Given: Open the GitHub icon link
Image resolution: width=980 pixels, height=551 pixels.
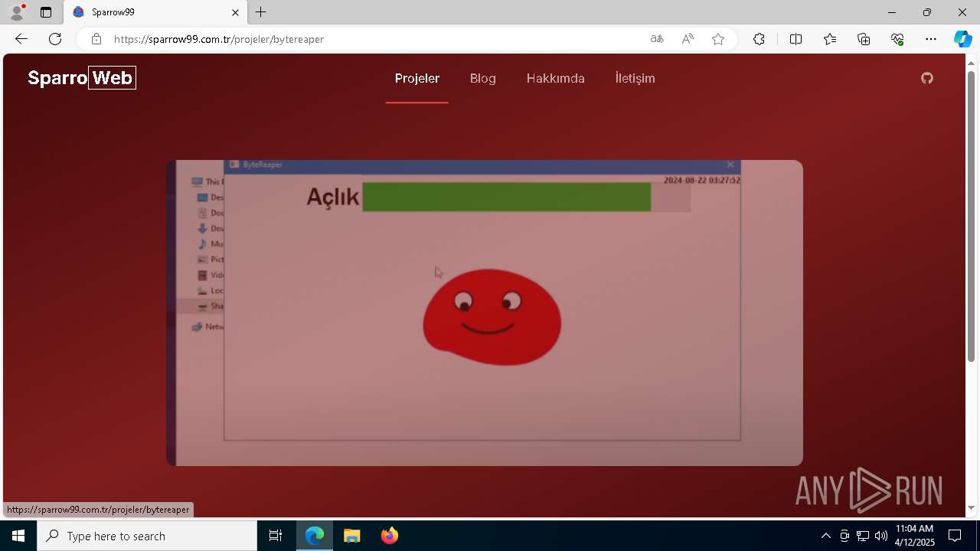Looking at the screenshot, I should [927, 78].
